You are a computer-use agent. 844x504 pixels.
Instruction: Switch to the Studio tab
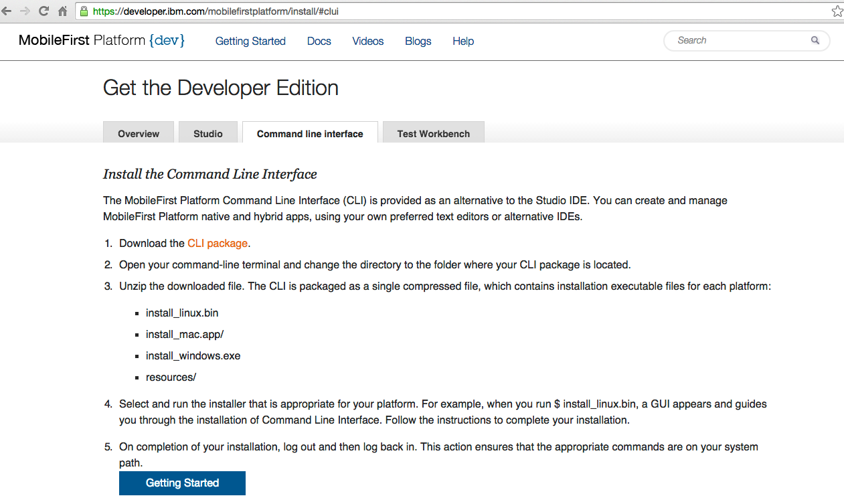[208, 133]
